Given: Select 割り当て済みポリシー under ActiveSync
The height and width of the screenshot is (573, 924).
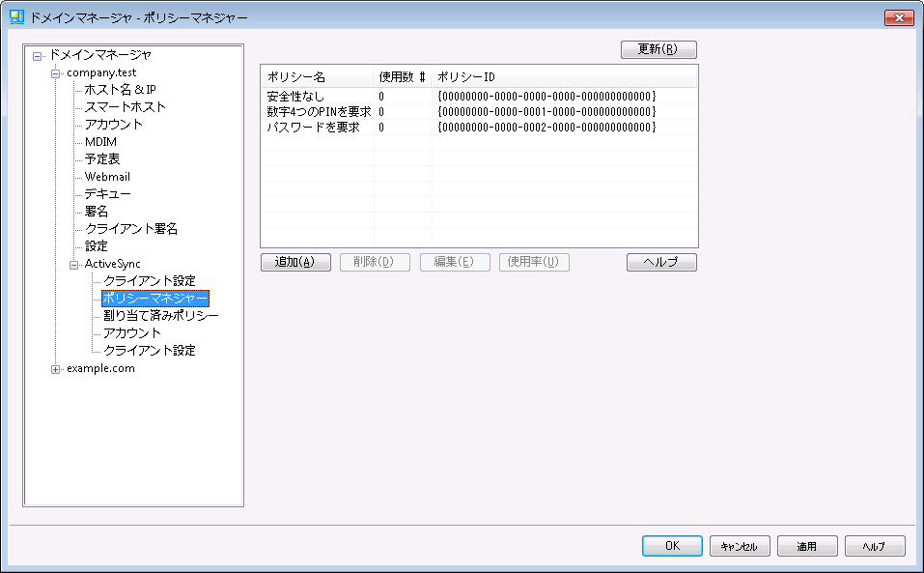Looking at the screenshot, I should pyautogui.click(x=160, y=316).
